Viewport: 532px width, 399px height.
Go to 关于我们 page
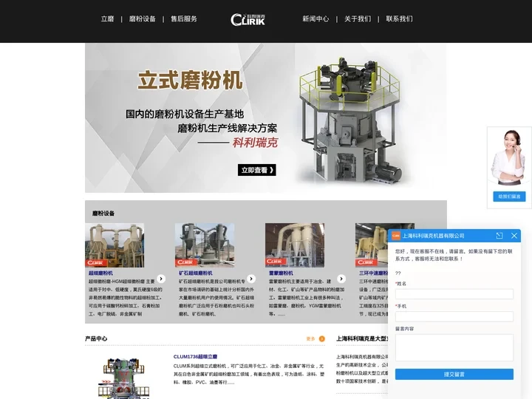(358, 19)
